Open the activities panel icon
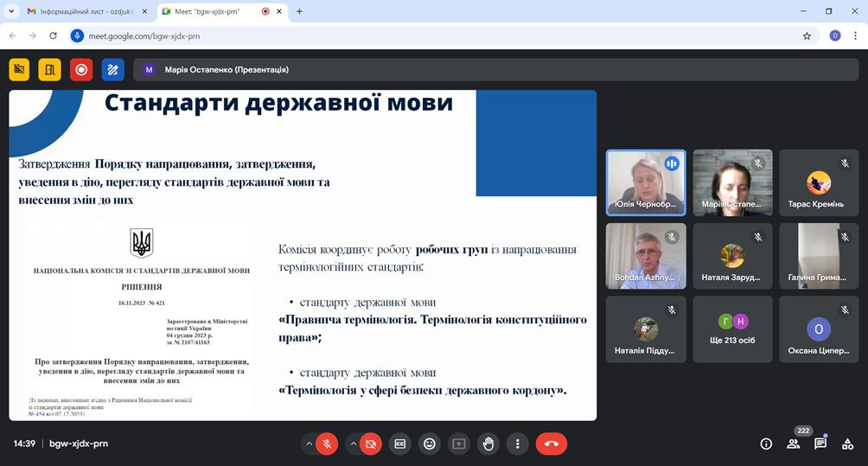The image size is (868, 466). (848, 444)
